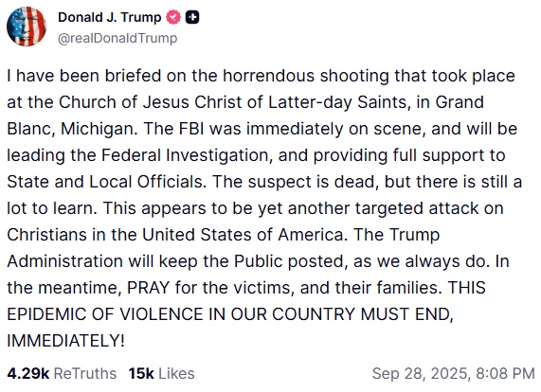Click the word "FBI" in the post
Viewport: 541px width, 392px height.
tap(191, 129)
